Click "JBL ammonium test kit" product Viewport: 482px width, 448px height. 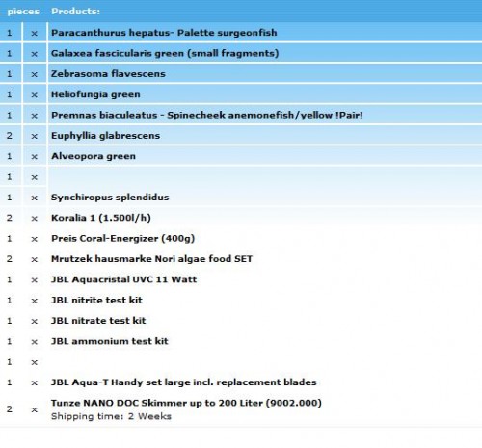[110, 341]
